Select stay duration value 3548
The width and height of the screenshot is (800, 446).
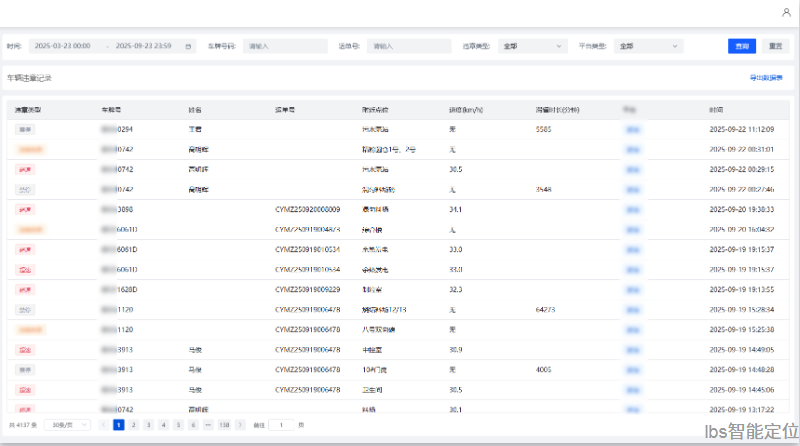pos(543,189)
